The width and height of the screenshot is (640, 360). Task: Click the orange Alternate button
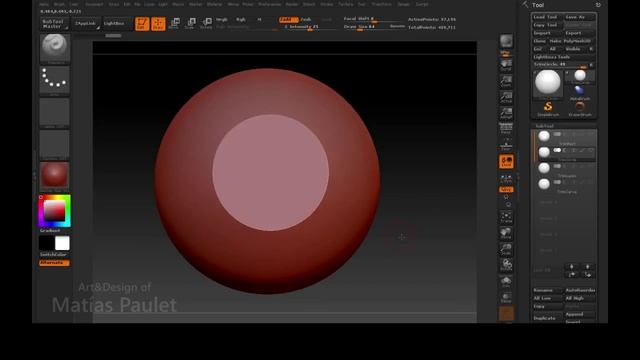point(54,263)
